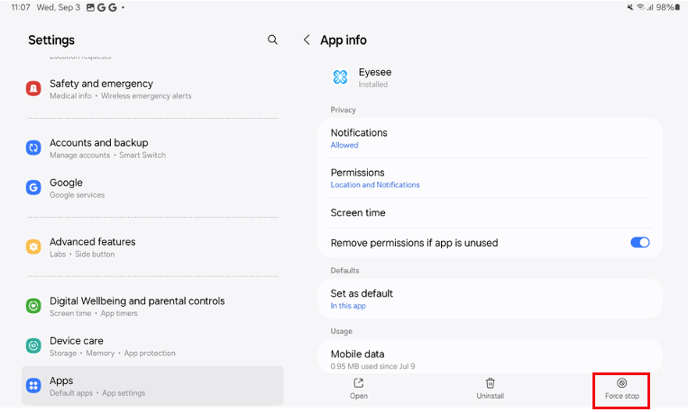Go back using the App info arrow
Image resolution: width=688 pixels, height=412 pixels.
306,40
